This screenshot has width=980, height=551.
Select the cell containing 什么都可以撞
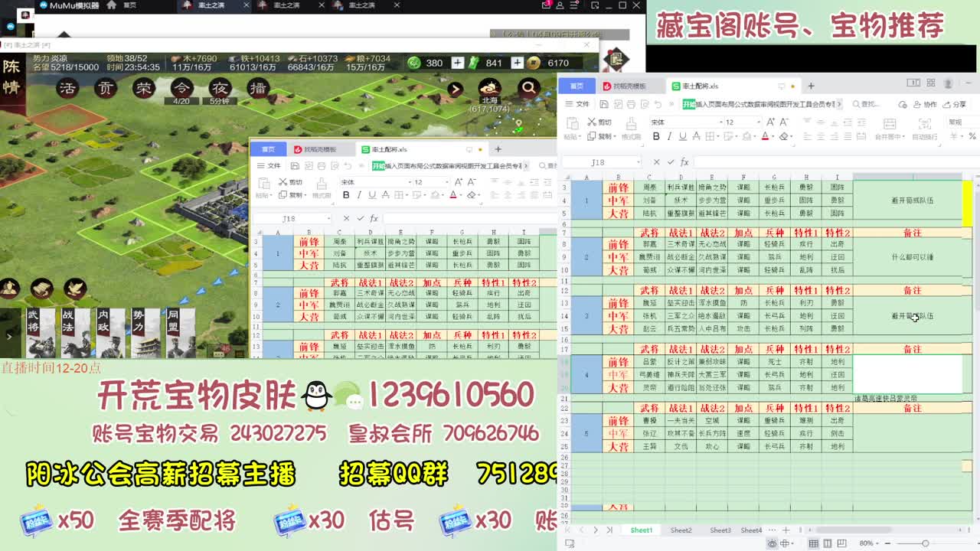tap(912, 257)
